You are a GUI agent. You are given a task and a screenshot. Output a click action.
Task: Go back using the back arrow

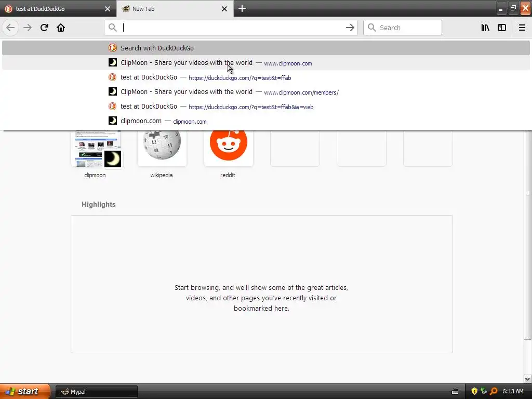[x=10, y=28]
